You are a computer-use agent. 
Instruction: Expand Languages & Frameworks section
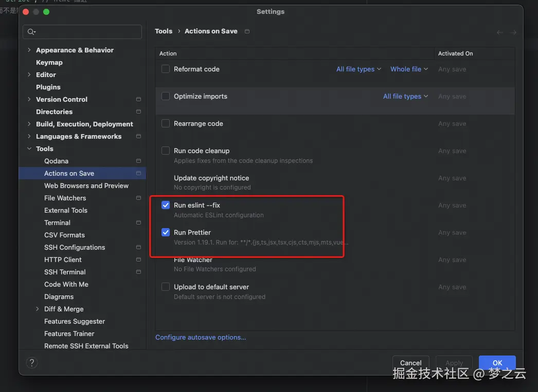point(29,136)
